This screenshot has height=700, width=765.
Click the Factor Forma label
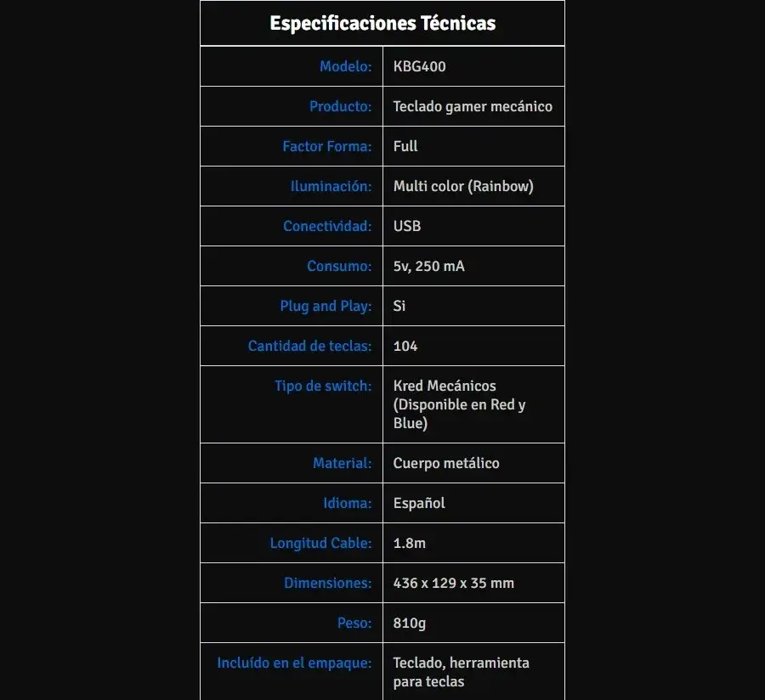326,146
